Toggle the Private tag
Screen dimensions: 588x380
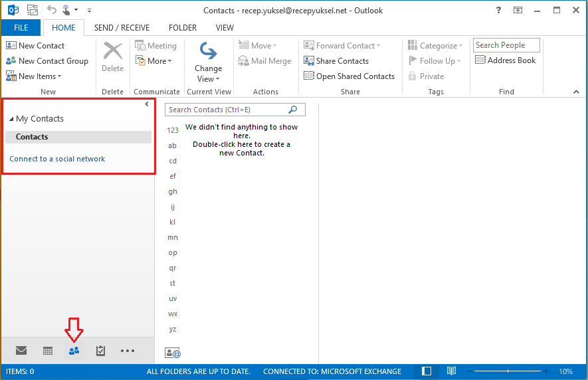click(x=426, y=76)
